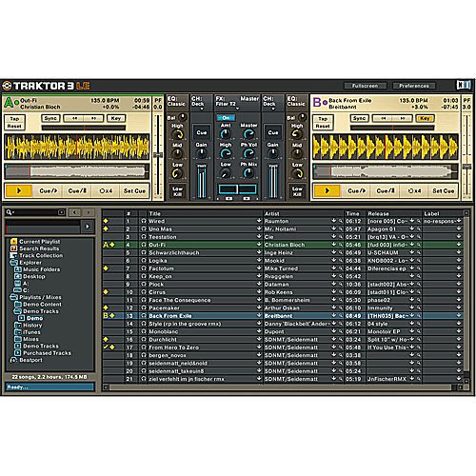
Task: Click Cue/Pause on Deck B
Action: coord(386,190)
